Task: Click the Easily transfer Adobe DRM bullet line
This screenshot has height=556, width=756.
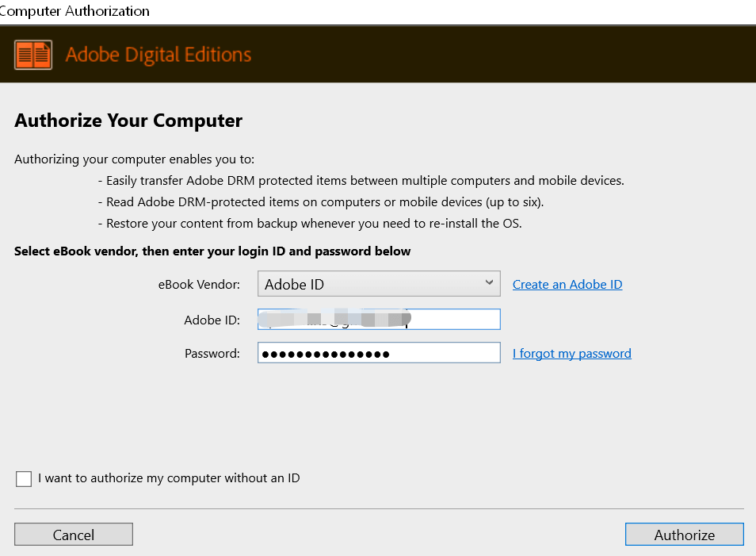Action: coord(361,181)
